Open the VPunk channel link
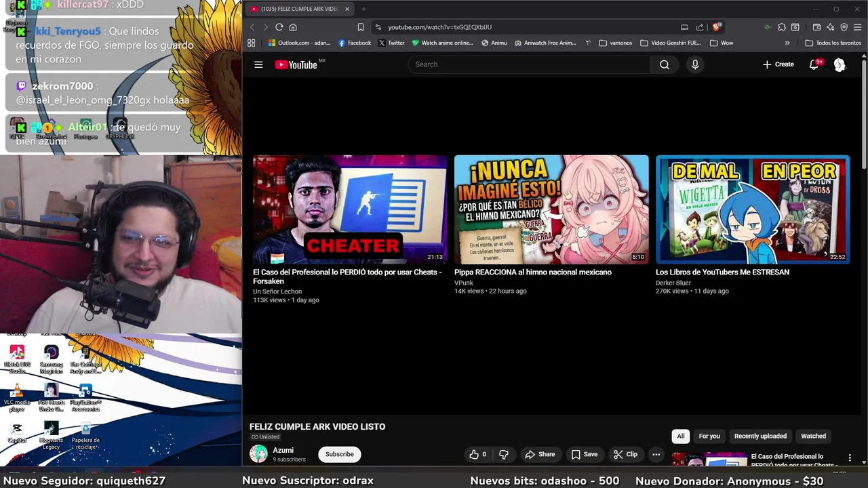This screenshot has width=868, height=488. (x=464, y=283)
